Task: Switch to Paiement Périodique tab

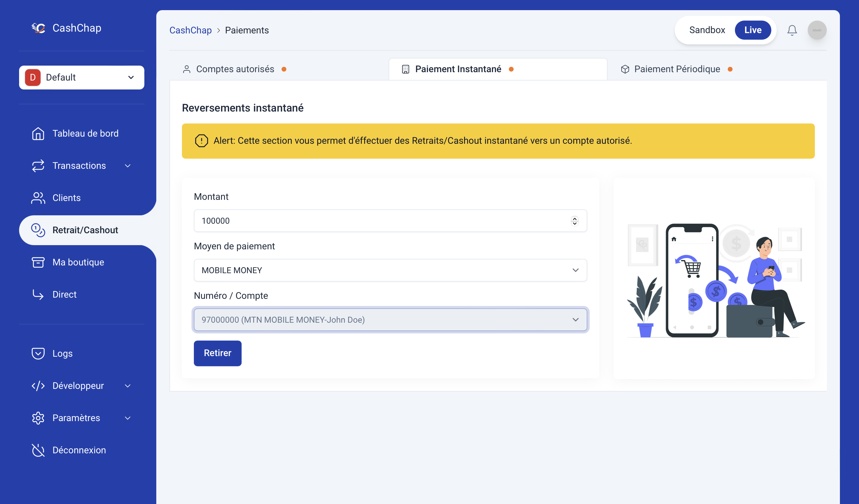Action: pos(677,69)
